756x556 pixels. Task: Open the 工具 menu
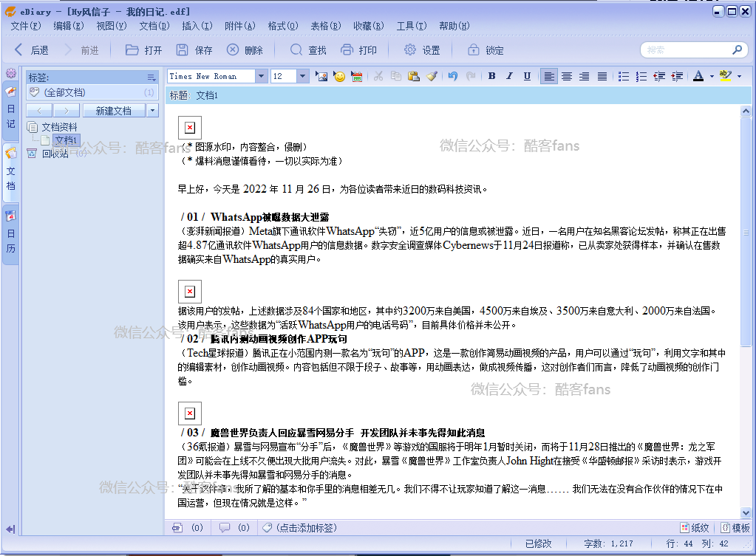click(x=412, y=26)
